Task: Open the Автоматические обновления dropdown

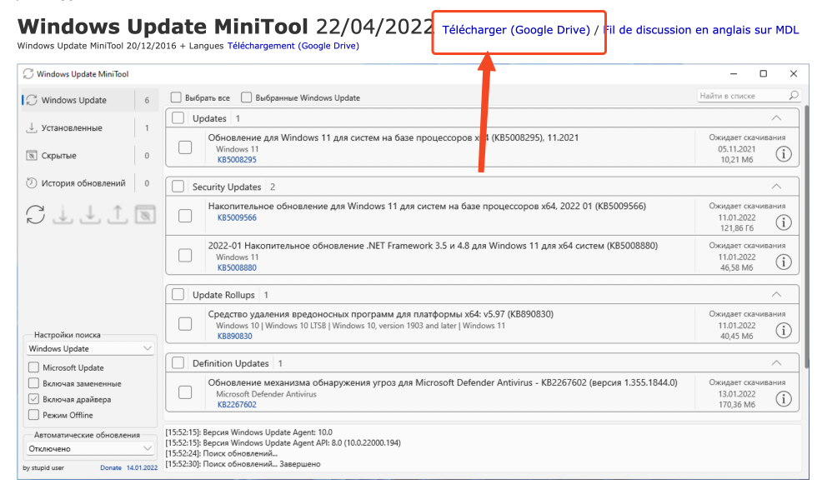Action: point(89,448)
